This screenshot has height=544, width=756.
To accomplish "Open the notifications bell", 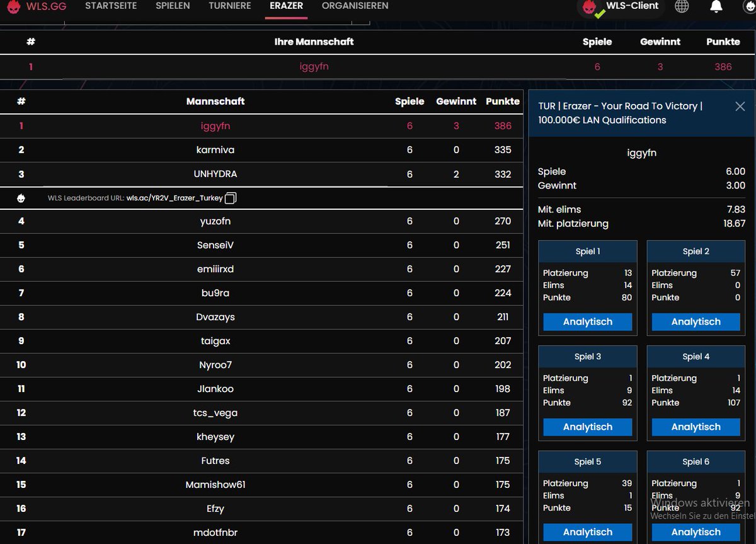I will [x=716, y=7].
